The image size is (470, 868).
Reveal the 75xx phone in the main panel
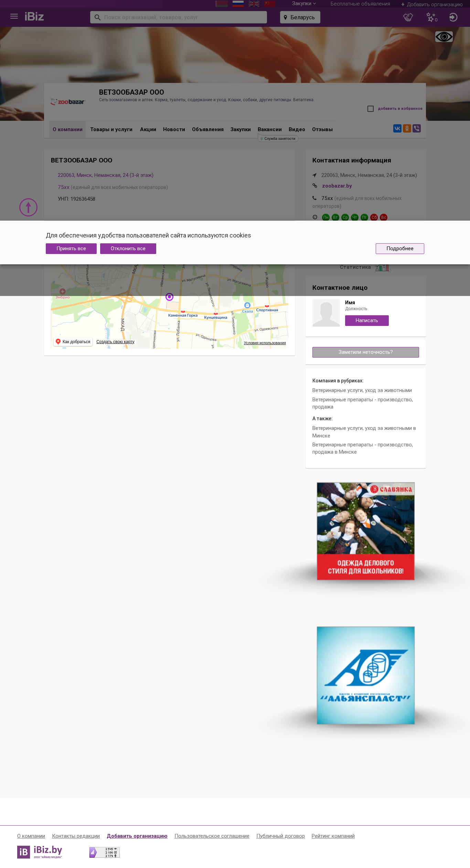pos(64,187)
